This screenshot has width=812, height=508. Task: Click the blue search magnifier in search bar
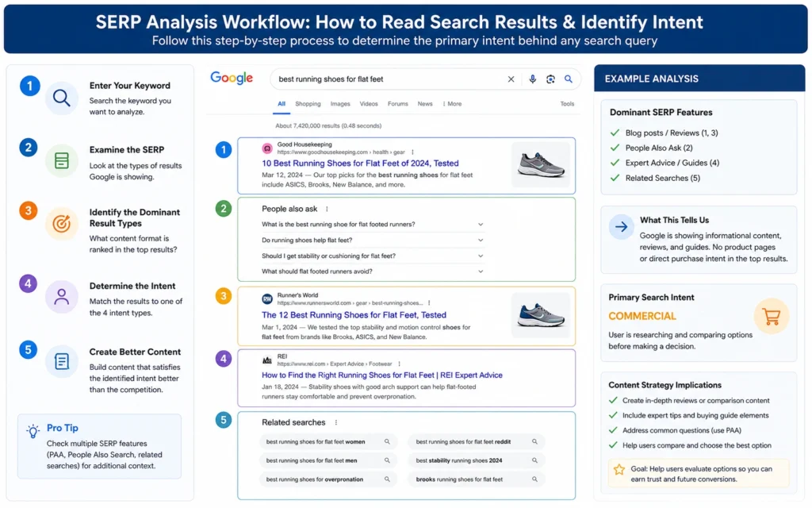pos(568,79)
